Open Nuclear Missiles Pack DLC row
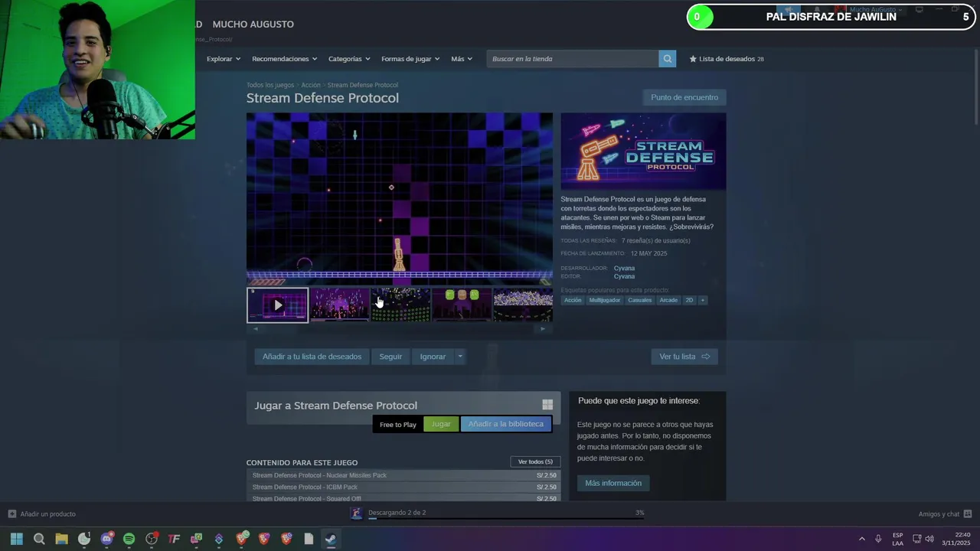Image resolution: width=980 pixels, height=551 pixels. [x=403, y=475]
